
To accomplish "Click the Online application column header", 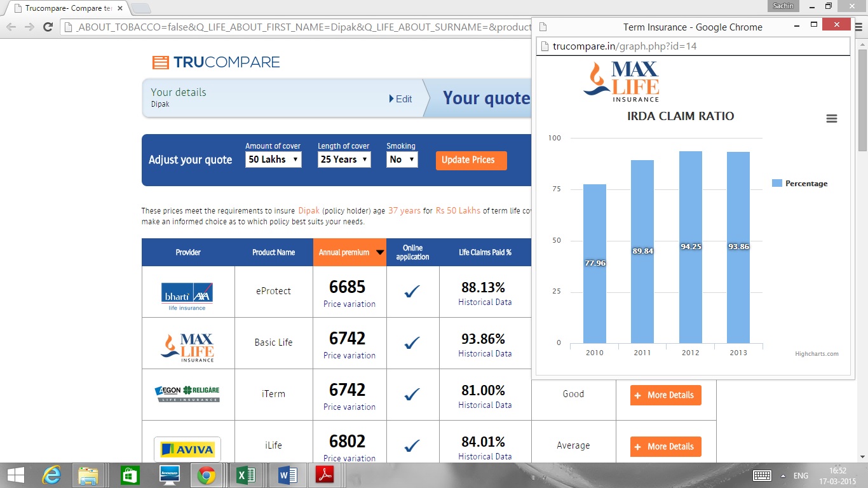I will point(412,252).
